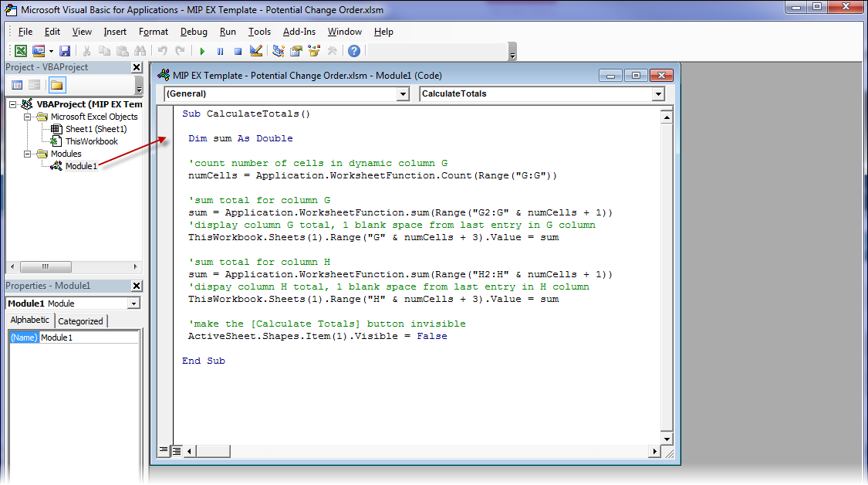
Task: Open the (General) object dropdown
Action: point(403,93)
